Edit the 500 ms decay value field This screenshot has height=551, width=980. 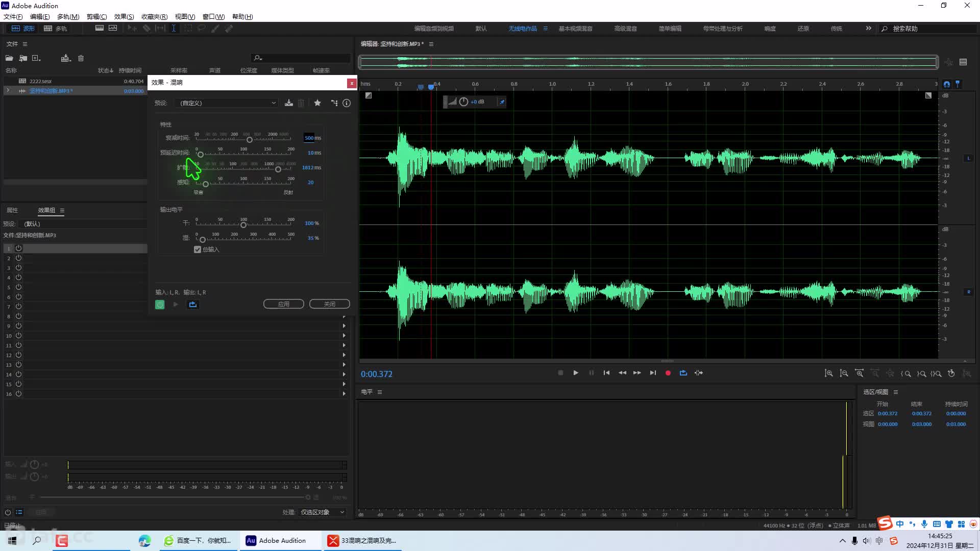tap(309, 138)
